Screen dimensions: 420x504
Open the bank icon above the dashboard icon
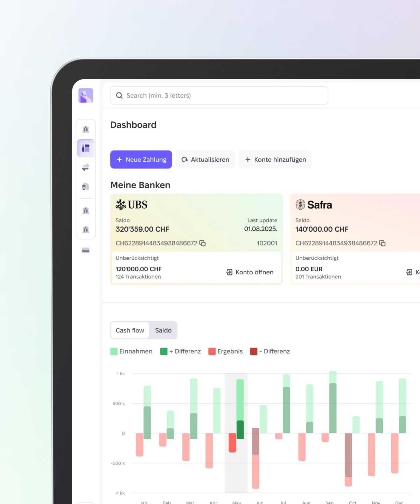point(86,129)
